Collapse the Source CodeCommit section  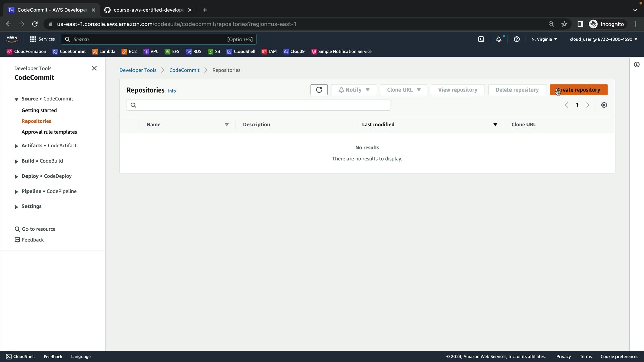(16, 99)
